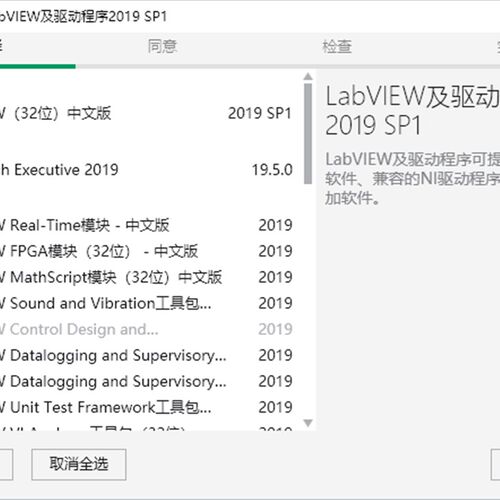Select the Unit Test Framework工具包 row

(147, 407)
